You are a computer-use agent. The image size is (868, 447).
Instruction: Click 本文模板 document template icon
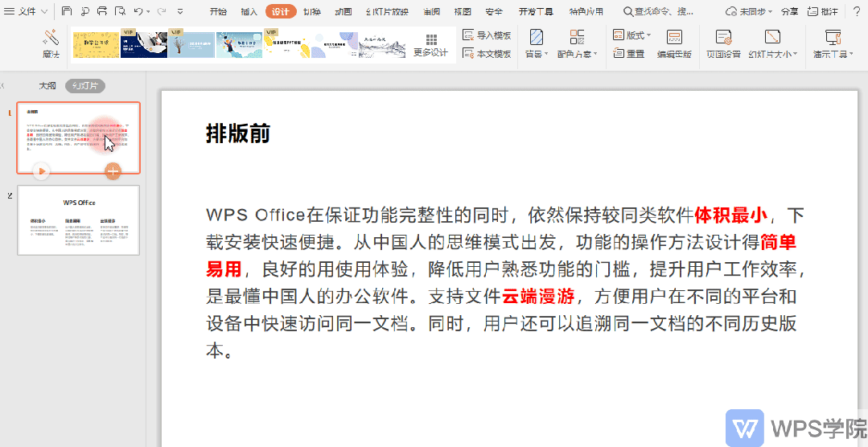(468, 54)
